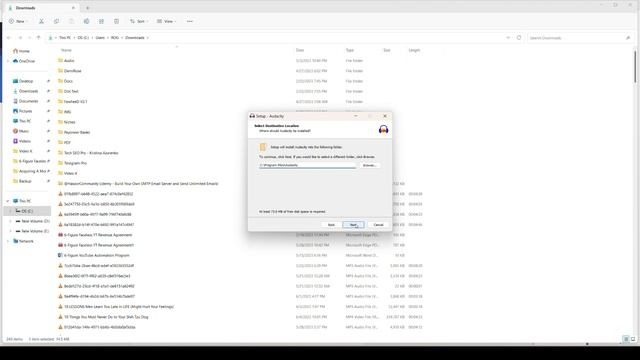640x360 pixels.
Task: Select the Tech SEO Pro folder
Action: click(91, 153)
